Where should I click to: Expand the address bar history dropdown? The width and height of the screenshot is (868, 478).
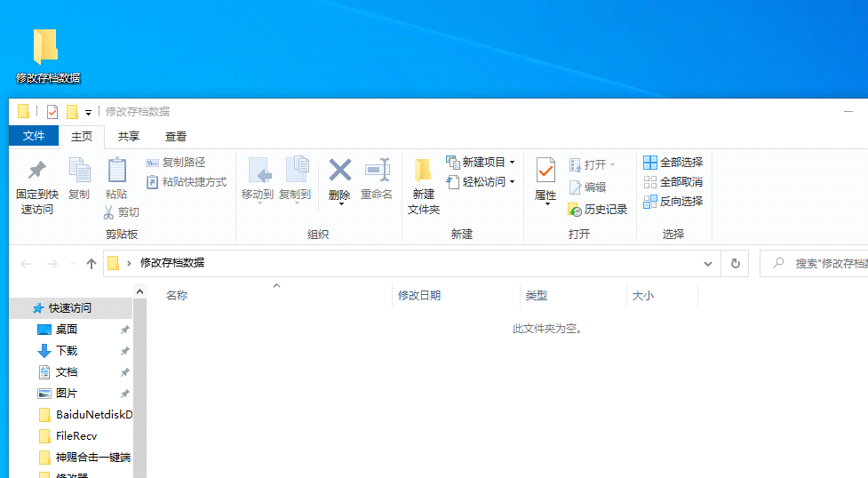click(x=707, y=264)
